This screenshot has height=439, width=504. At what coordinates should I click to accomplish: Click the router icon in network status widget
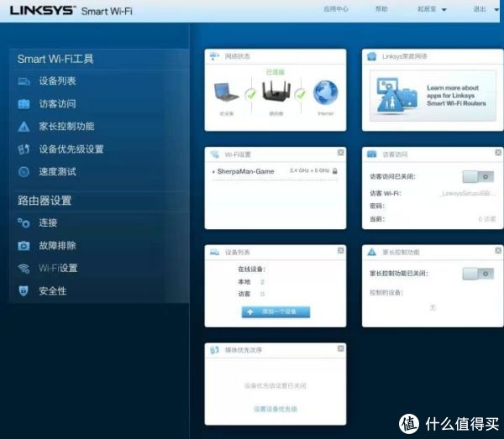pos(276,91)
